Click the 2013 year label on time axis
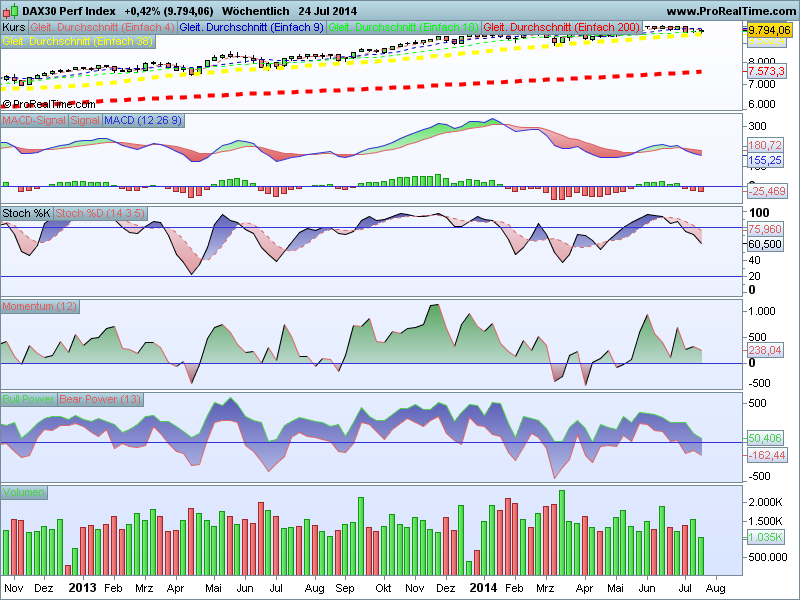 point(82,588)
